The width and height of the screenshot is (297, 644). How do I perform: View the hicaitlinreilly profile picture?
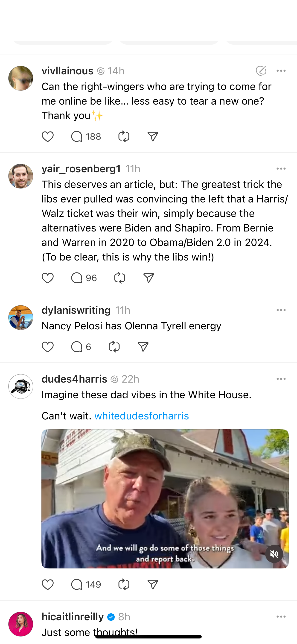21,624
